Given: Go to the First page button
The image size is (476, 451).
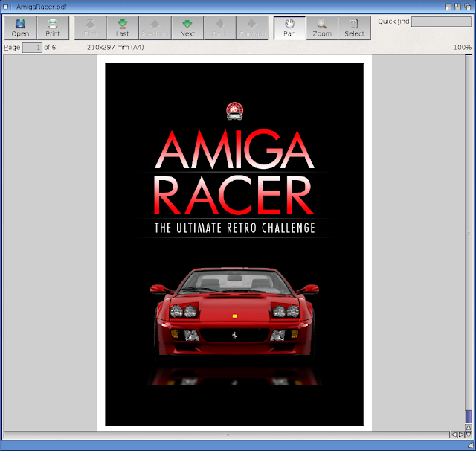Looking at the screenshot, I should click(91, 28).
